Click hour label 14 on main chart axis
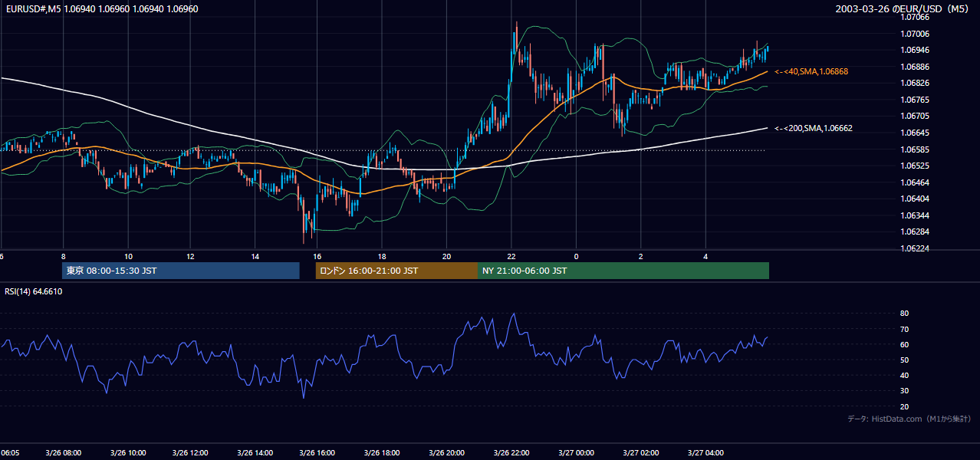 coord(255,257)
